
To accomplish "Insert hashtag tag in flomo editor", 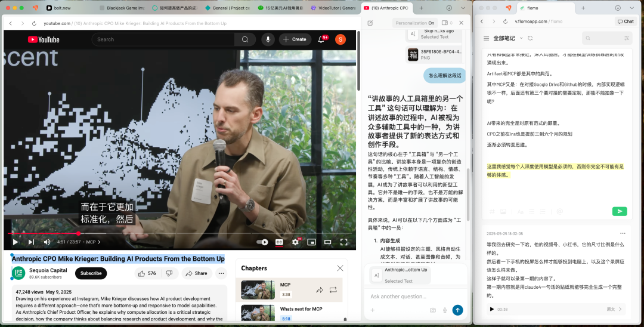I will [491, 212].
